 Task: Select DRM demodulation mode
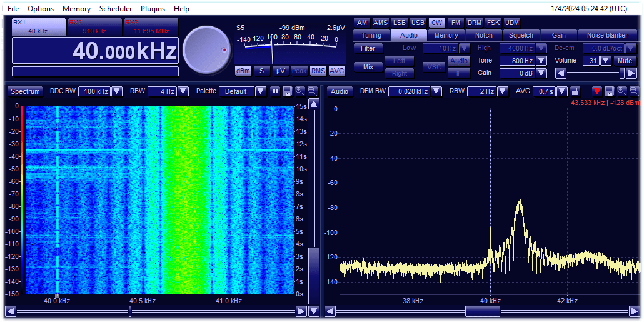point(475,23)
